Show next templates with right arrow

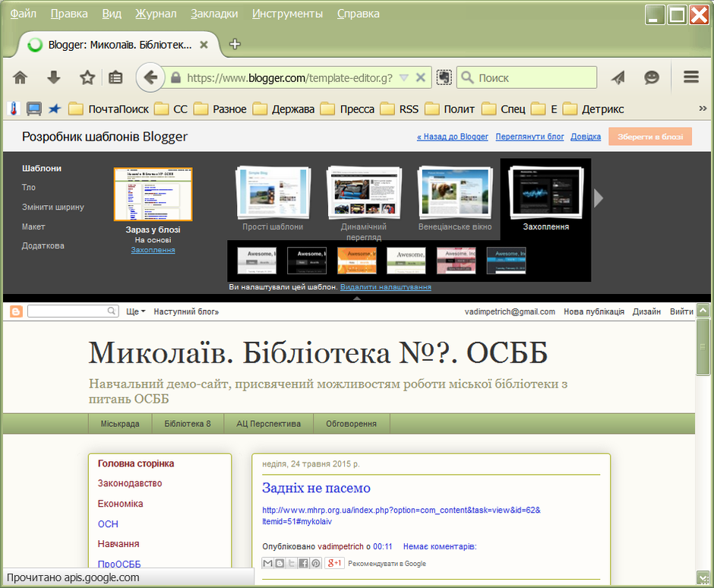[599, 198]
